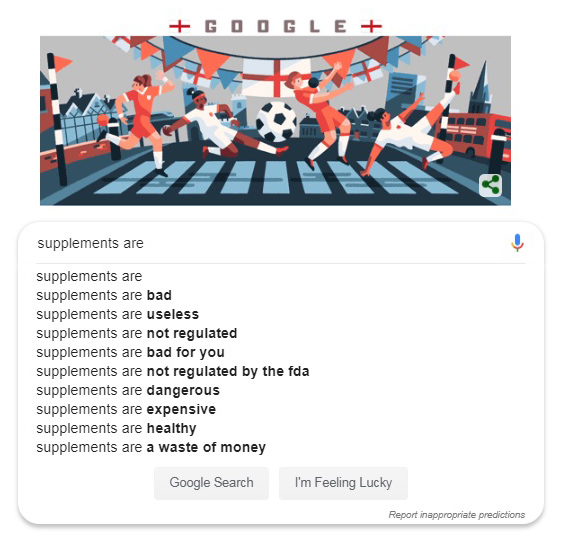
Task: Choose suggestion 'supplements are useless'
Action: click(x=117, y=314)
